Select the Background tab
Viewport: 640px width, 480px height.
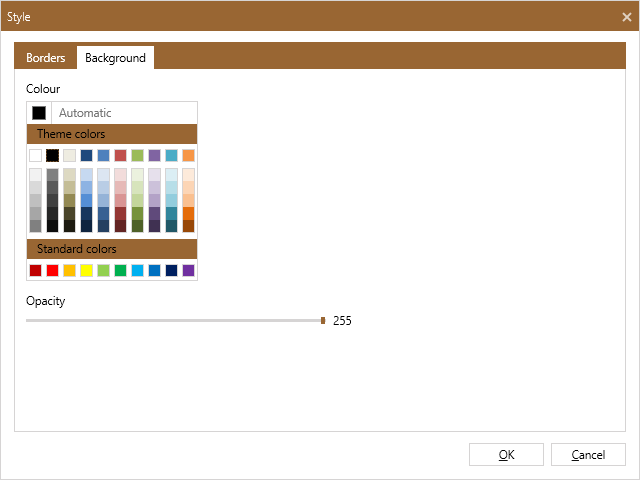click(115, 58)
